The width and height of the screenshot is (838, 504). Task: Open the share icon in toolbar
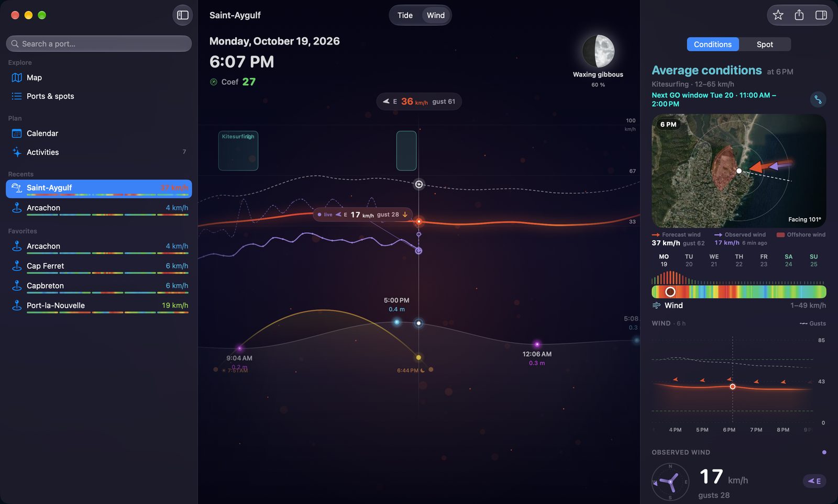coord(799,15)
